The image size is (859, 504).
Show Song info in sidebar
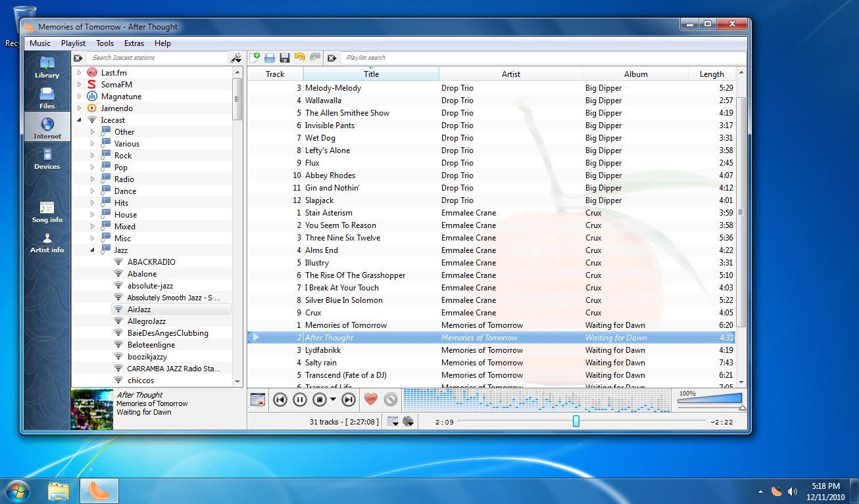click(47, 212)
